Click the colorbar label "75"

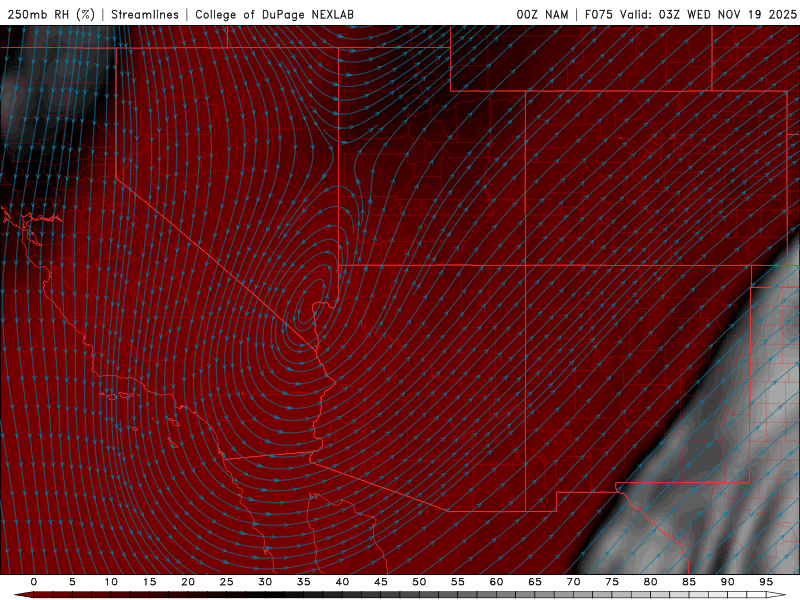612,582
